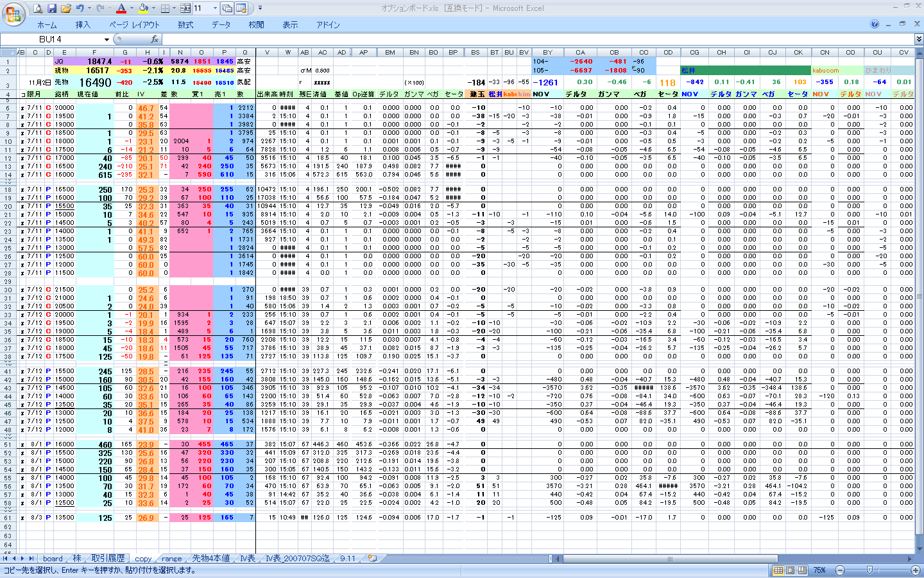Open the font color dropdown arrow
Viewport: 924px width, 578px height.
coord(130,8)
